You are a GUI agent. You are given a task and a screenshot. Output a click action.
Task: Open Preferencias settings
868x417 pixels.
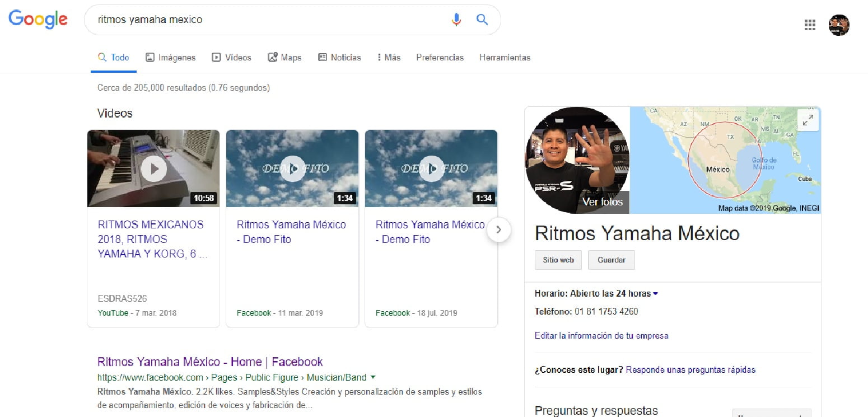click(440, 57)
